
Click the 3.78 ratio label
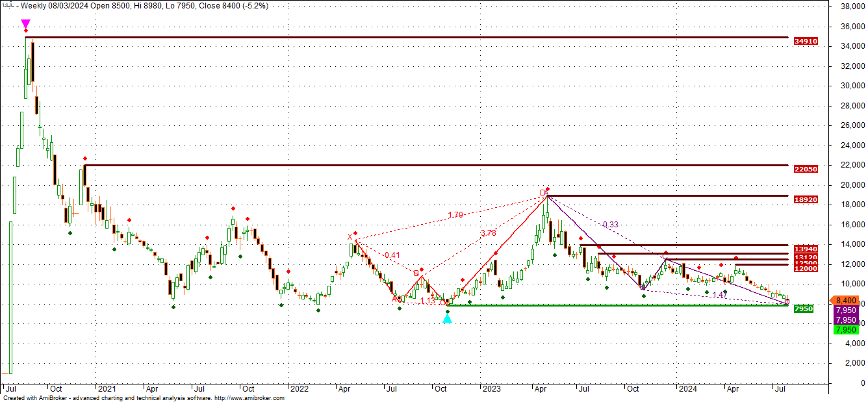pos(488,233)
